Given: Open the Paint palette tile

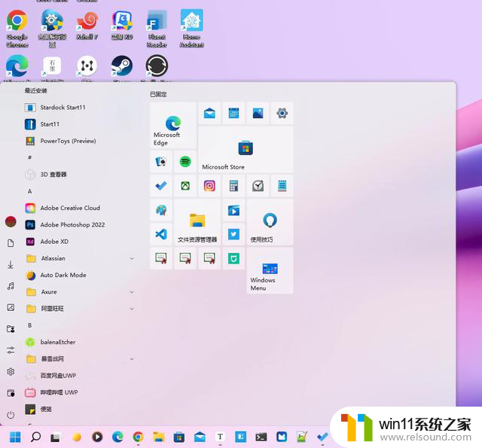Looking at the screenshot, I should pos(160,210).
